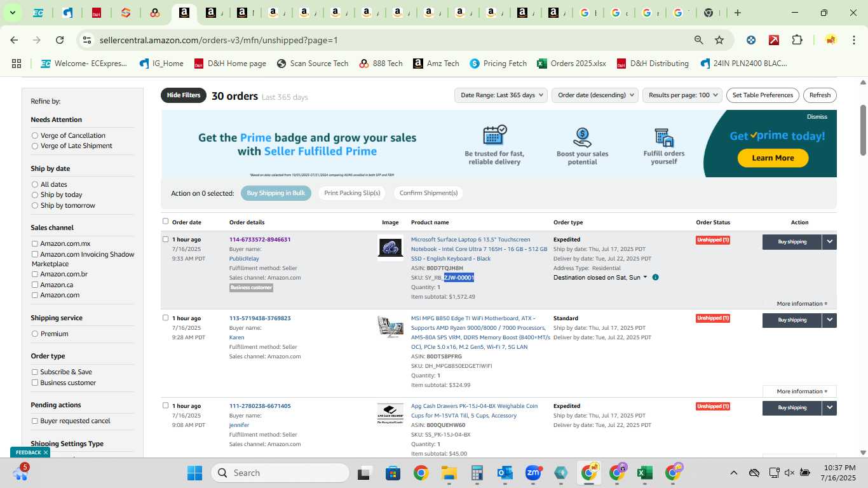
Task: Expand Buy shipping arrow for Surface Laptop order
Action: pyautogui.click(x=829, y=241)
